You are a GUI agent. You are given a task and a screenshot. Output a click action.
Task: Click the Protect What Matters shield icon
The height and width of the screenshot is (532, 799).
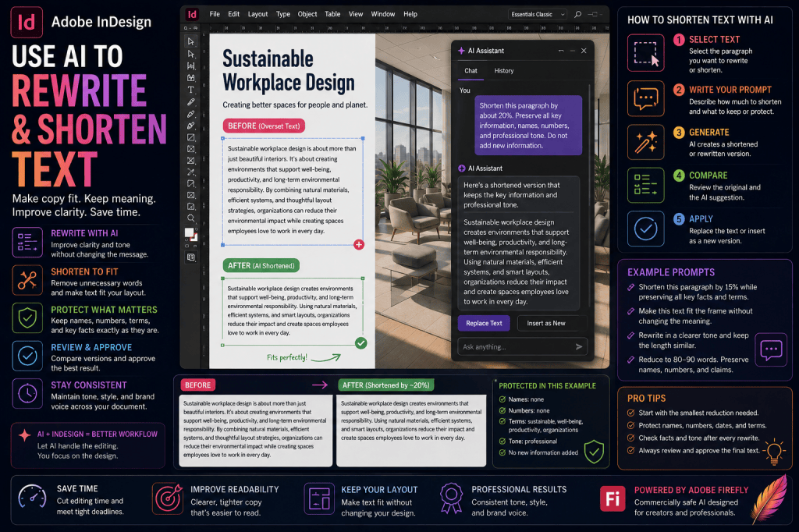point(27,318)
